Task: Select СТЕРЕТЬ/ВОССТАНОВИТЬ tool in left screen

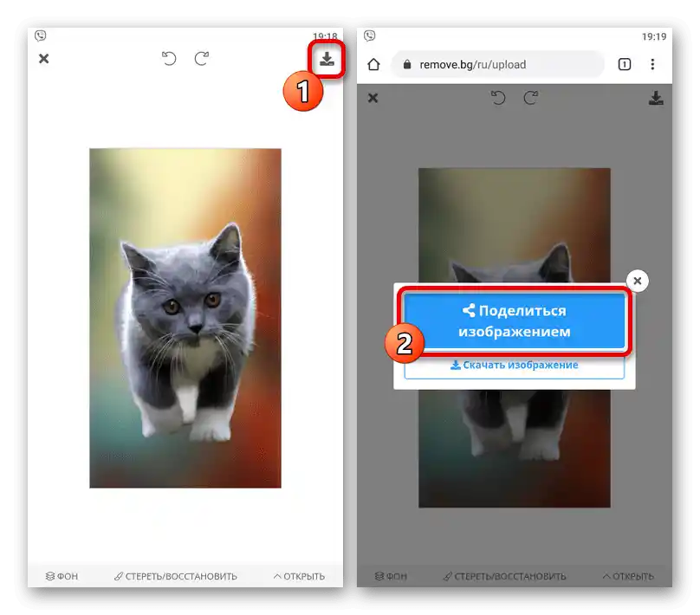Action: tap(176, 576)
